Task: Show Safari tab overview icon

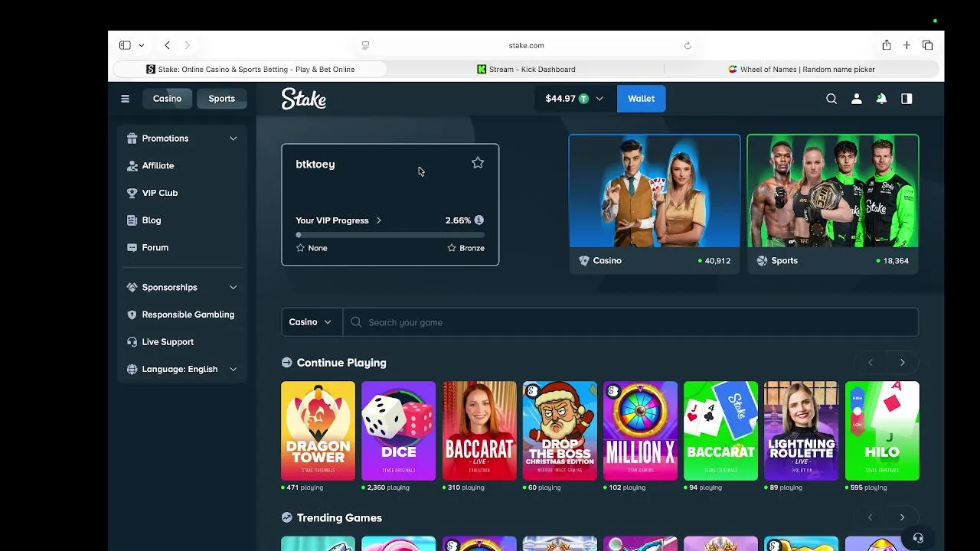Action: pos(927,45)
